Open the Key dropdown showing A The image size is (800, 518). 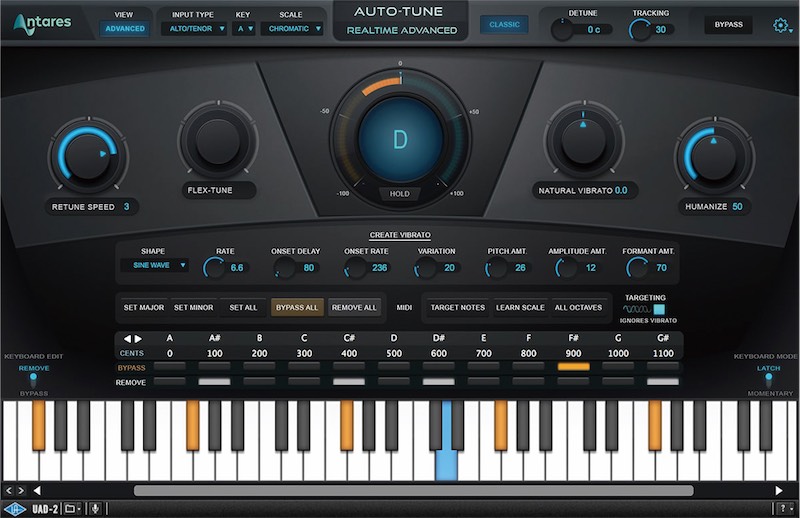click(x=244, y=29)
